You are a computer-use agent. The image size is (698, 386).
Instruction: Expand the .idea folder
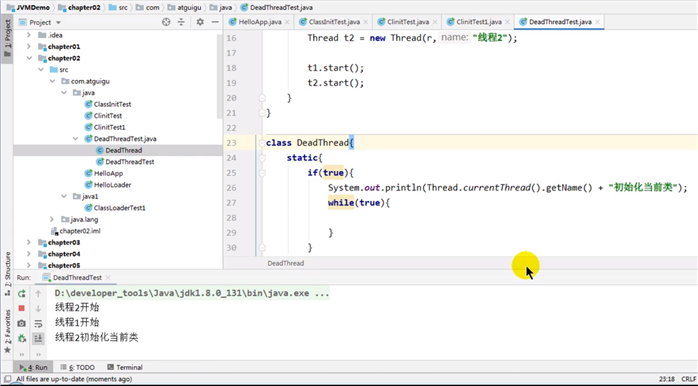(x=29, y=35)
